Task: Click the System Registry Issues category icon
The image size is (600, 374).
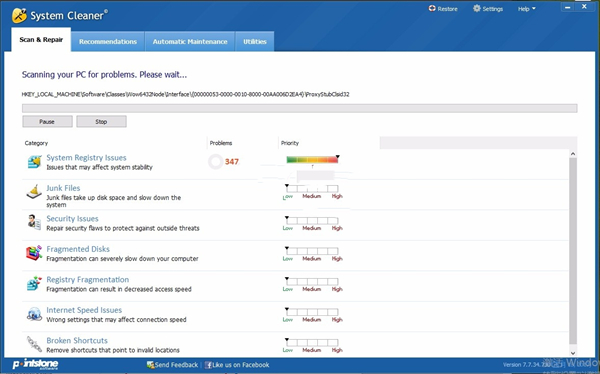Action: [34, 162]
